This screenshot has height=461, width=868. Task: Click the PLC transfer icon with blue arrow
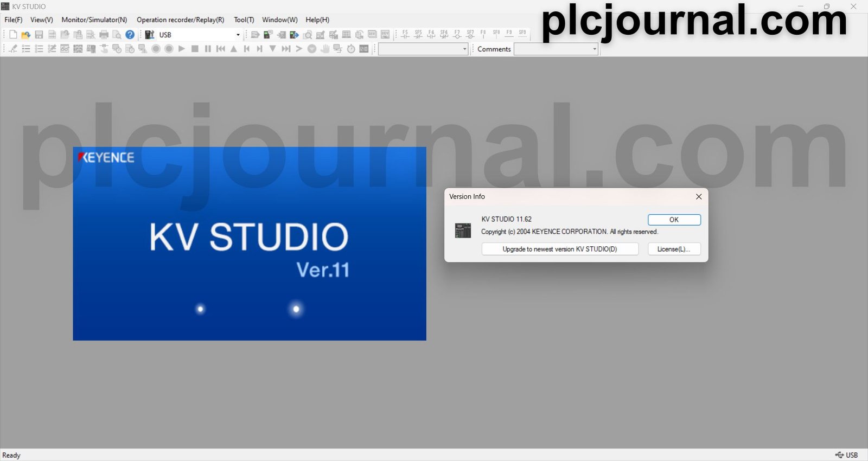coord(294,35)
